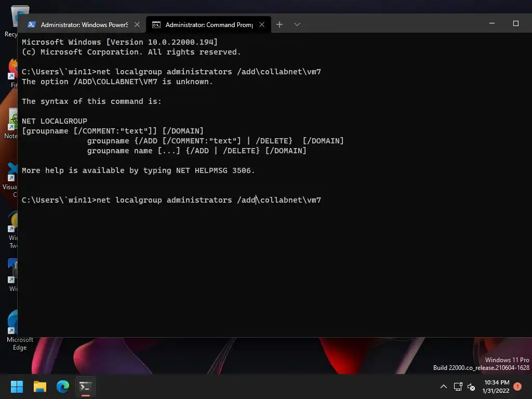The height and width of the screenshot is (399, 532).
Task: Close the Windows PowerShell tab
Action: [x=137, y=24]
